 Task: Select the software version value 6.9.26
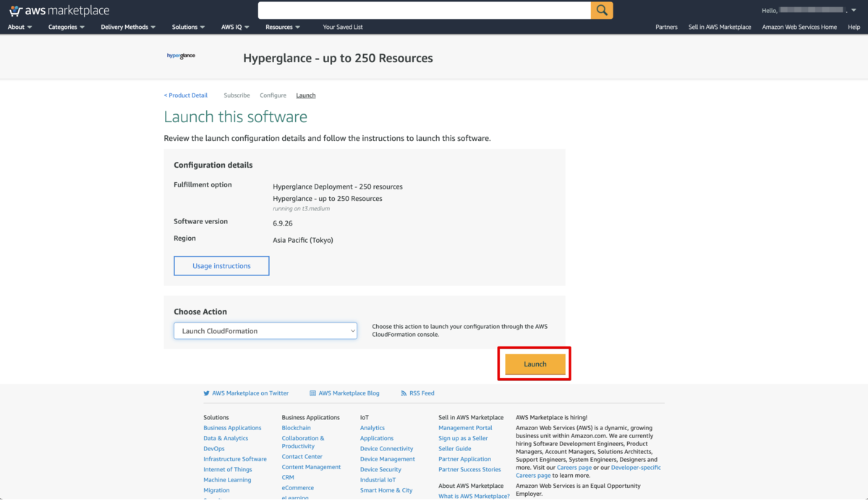(x=283, y=223)
